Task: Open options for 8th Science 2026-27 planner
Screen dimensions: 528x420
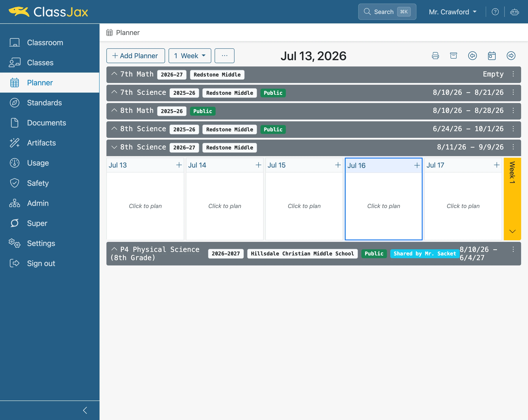Action: pyautogui.click(x=513, y=147)
